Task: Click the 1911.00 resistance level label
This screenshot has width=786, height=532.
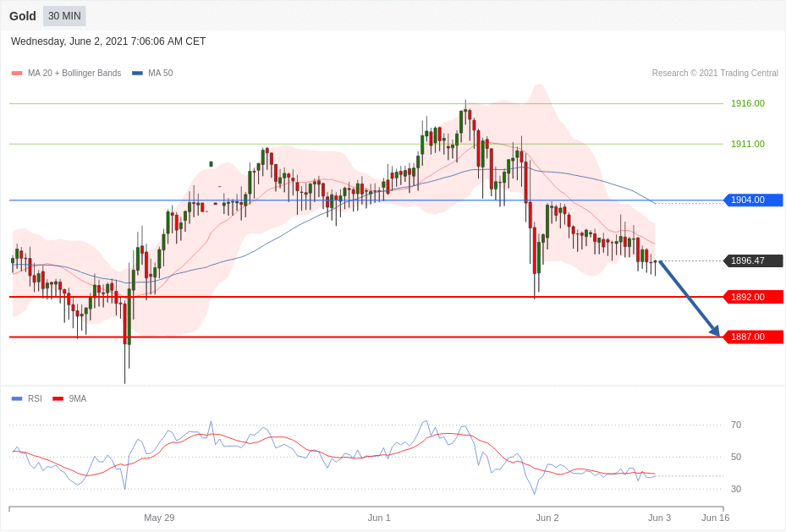Action: click(747, 144)
